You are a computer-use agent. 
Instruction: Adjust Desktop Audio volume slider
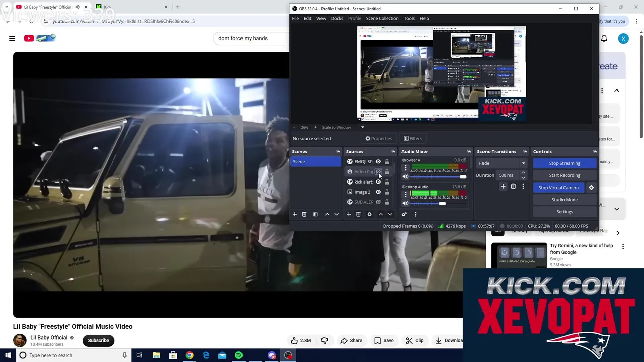tap(438, 203)
